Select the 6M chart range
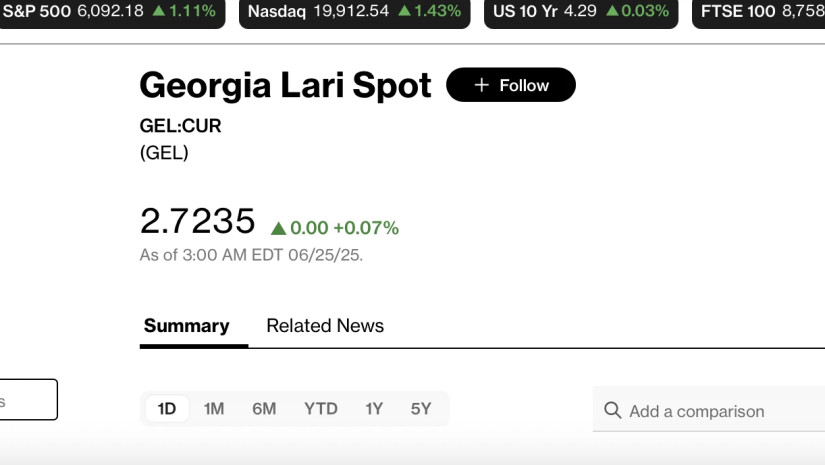This screenshot has width=825, height=465. (264, 408)
